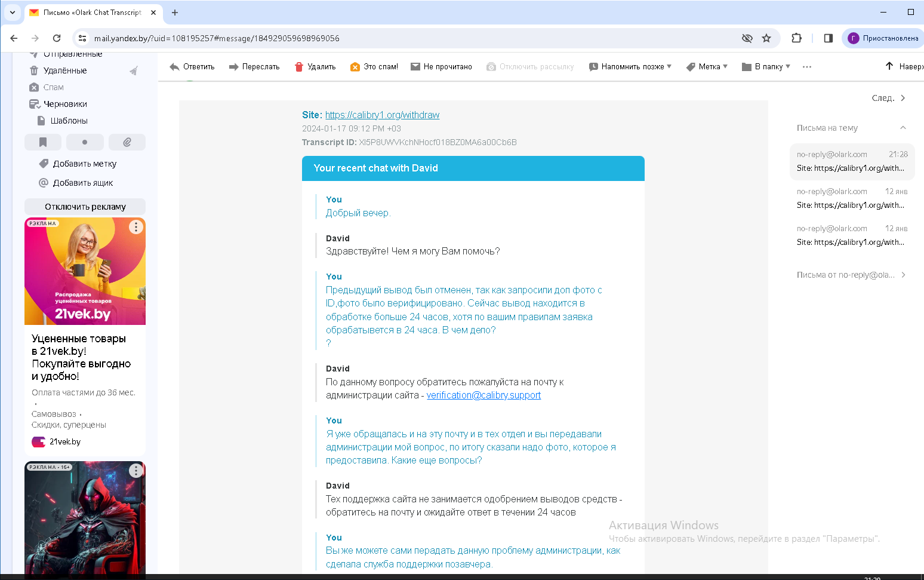Image resolution: width=924 pixels, height=580 pixels.
Task: Filter letters with attachments paperclip icon
Action: click(x=127, y=142)
